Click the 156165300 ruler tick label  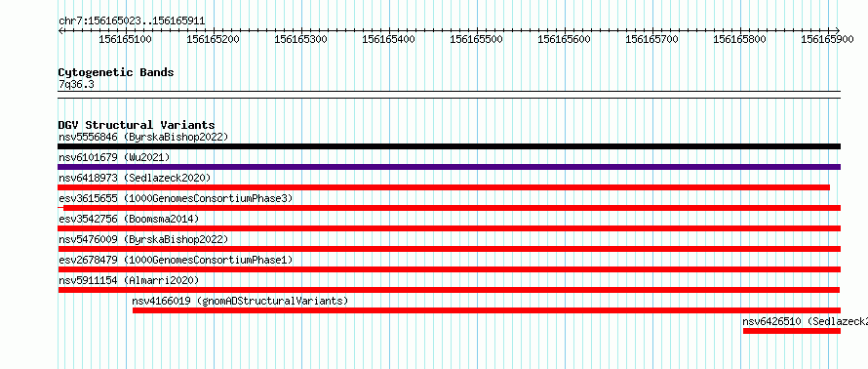300,39
